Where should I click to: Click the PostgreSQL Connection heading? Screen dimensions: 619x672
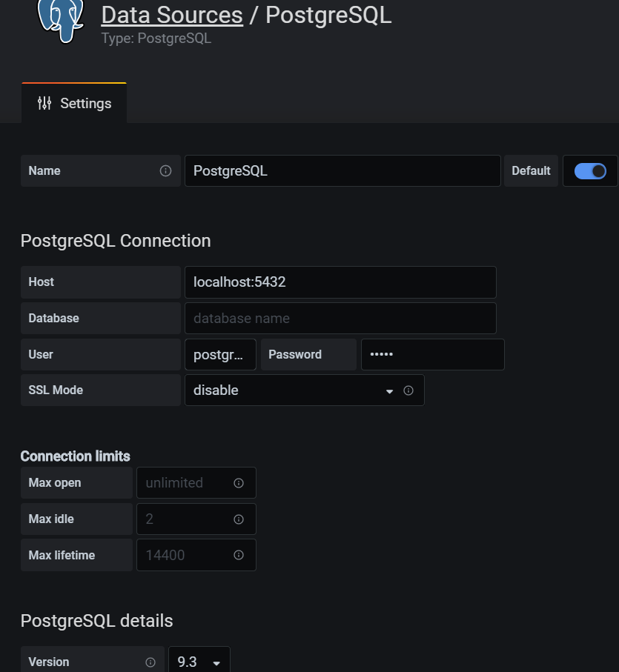click(116, 241)
